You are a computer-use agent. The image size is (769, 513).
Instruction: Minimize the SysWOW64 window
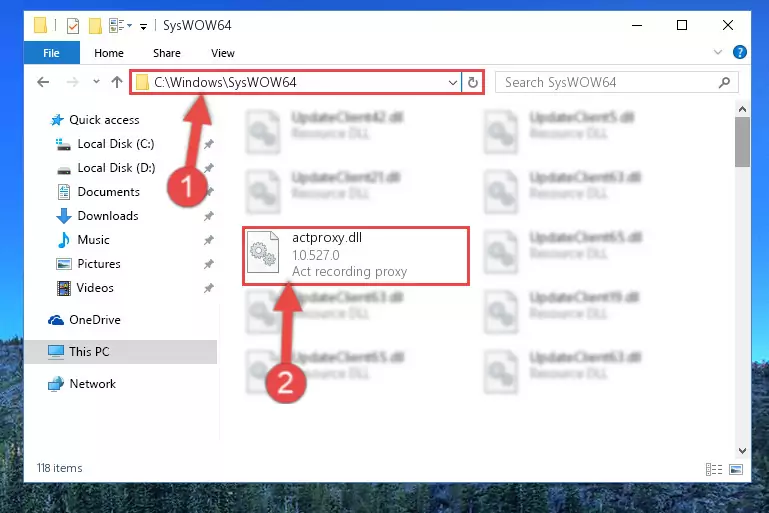tap(637, 25)
